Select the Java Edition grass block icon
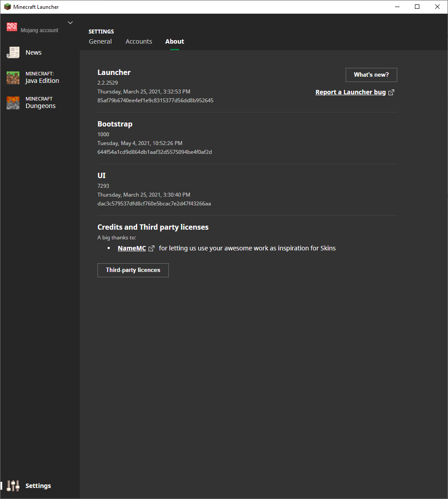Viewport: 448px width, 499px height. coord(13,78)
